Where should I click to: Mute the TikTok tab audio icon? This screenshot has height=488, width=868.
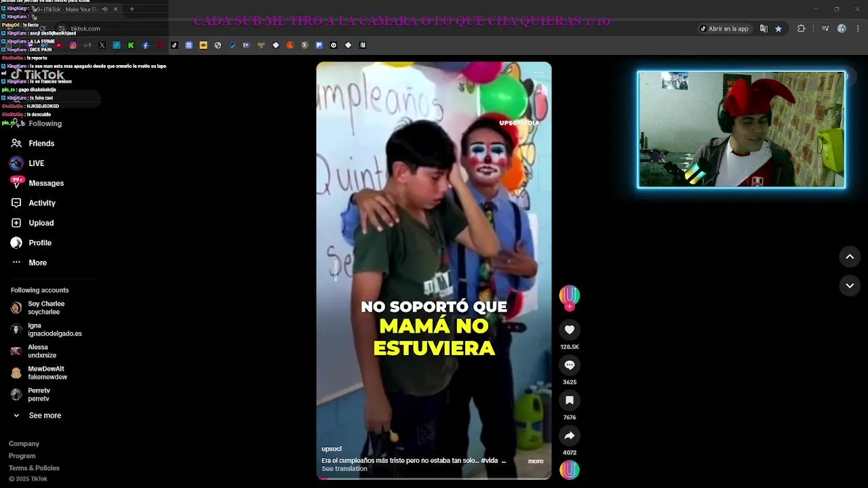tap(104, 9)
